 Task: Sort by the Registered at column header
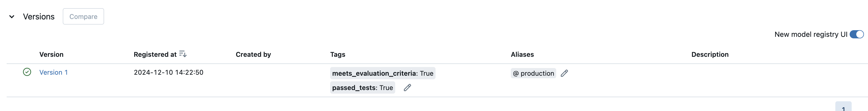pyautogui.click(x=155, y=54)
